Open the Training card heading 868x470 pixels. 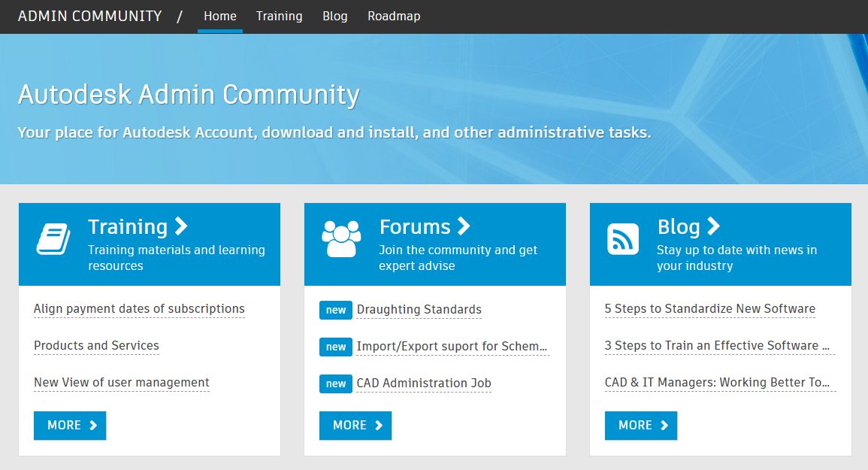127,226
